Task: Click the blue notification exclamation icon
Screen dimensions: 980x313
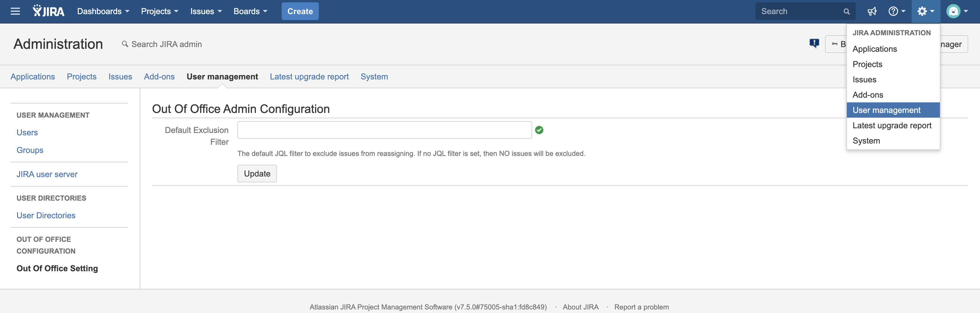Action: coord(814,44)
